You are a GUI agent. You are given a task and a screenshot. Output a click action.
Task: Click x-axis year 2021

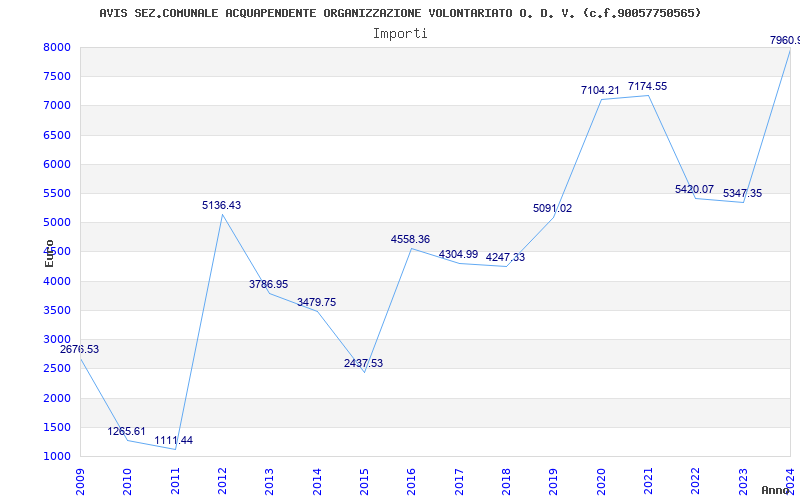(x=648, y=481)
